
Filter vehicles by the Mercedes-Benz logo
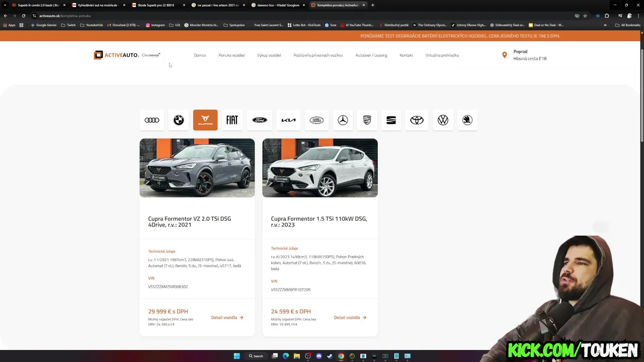343,120
